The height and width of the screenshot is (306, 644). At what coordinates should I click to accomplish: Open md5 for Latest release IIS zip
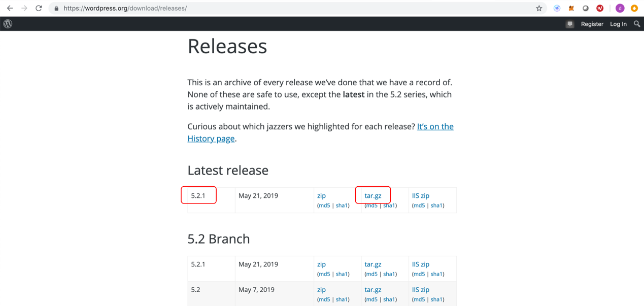tap(419, 206)
